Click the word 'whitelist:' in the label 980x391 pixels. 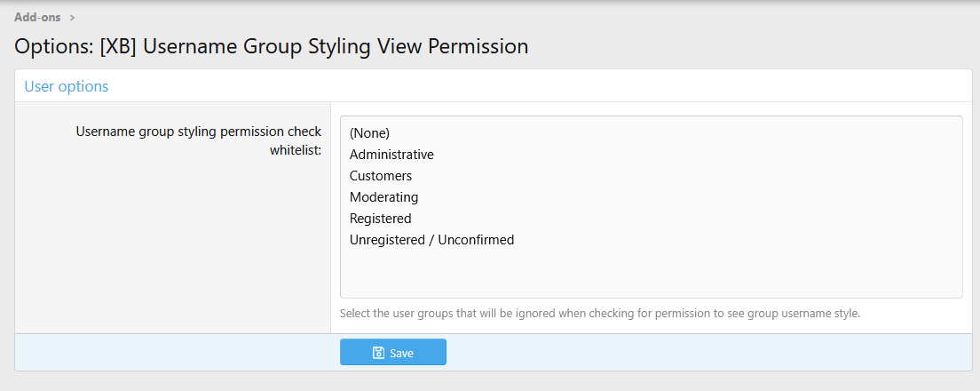296,150
